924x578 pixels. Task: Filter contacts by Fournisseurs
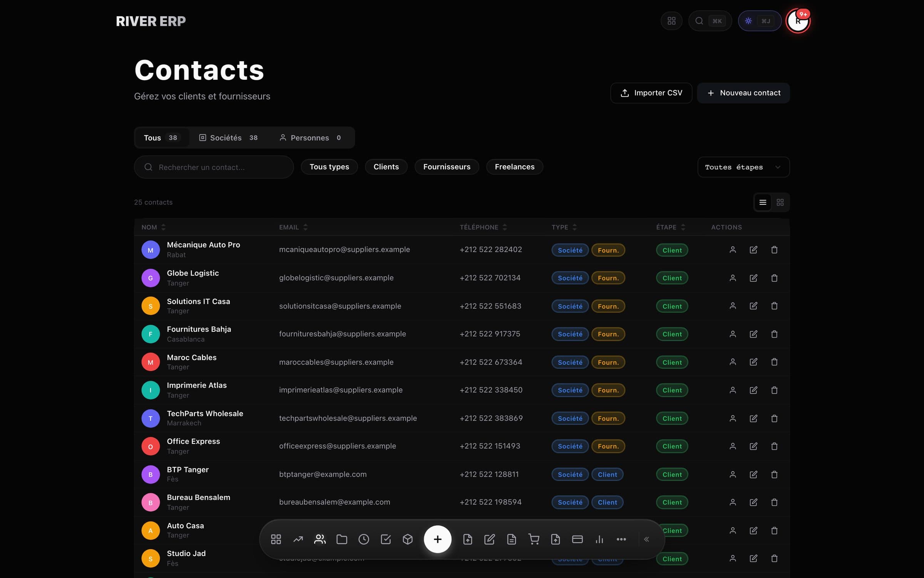(x=447, y=167)
